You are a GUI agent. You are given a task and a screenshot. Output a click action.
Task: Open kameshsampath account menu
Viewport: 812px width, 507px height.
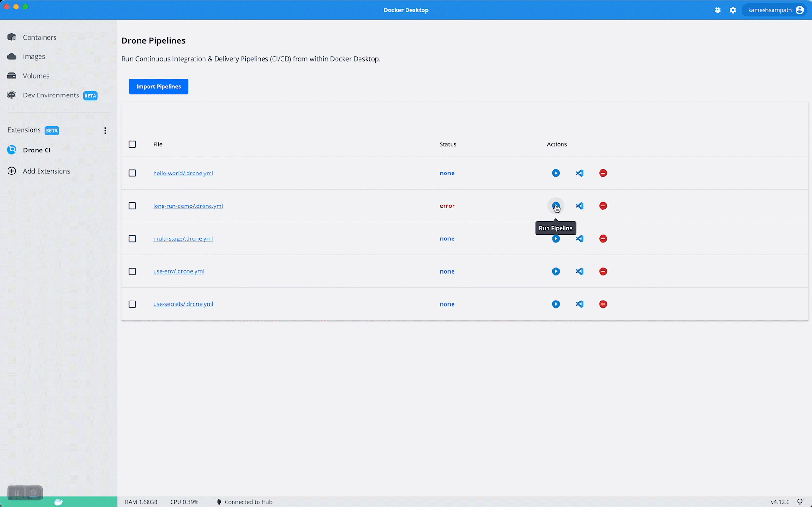(x=775, y=10)
